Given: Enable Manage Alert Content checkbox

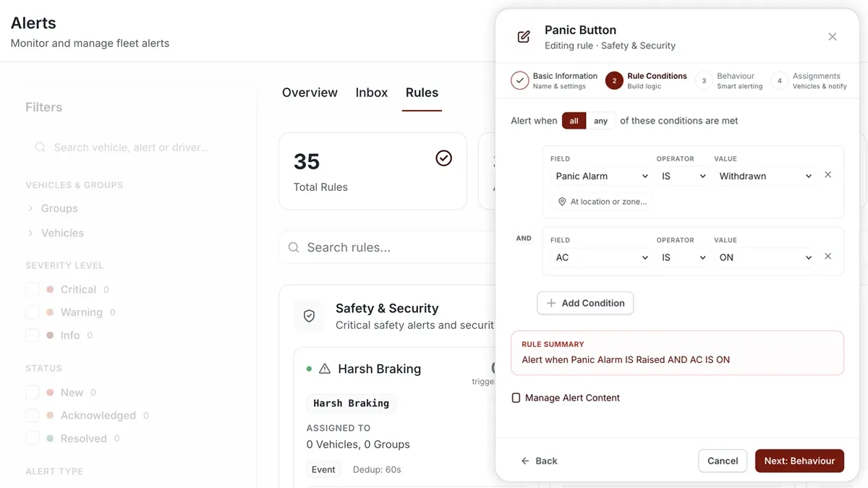Looking at the screenshot, I should (516, 398).
